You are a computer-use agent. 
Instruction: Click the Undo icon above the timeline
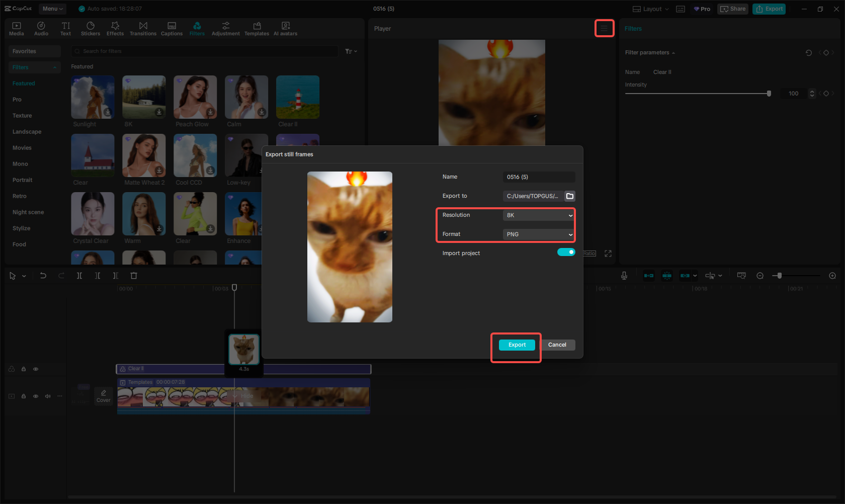coord(43,276)
